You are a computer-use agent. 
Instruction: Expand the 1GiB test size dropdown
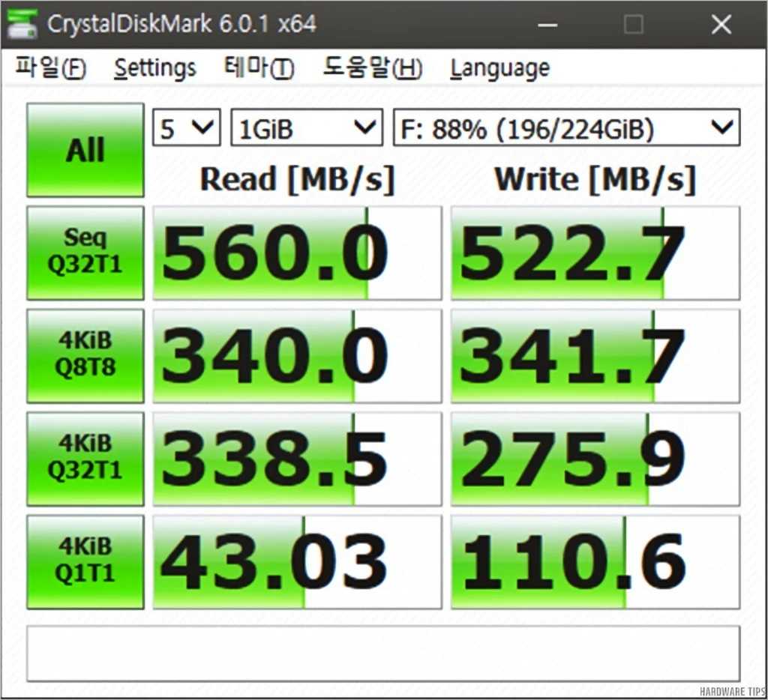coord(307,127)
